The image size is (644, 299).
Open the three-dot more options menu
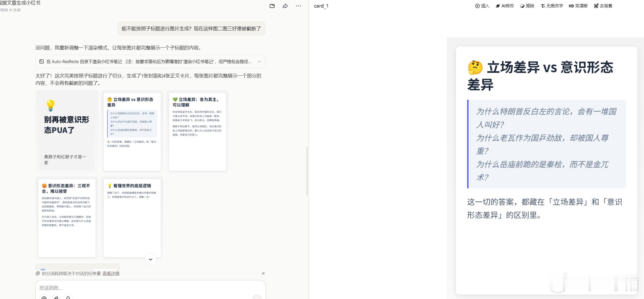(298, 6)
